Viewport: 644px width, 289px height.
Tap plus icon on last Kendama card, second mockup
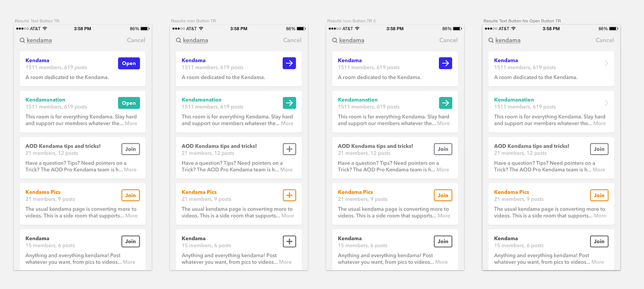tap(289, 241)
